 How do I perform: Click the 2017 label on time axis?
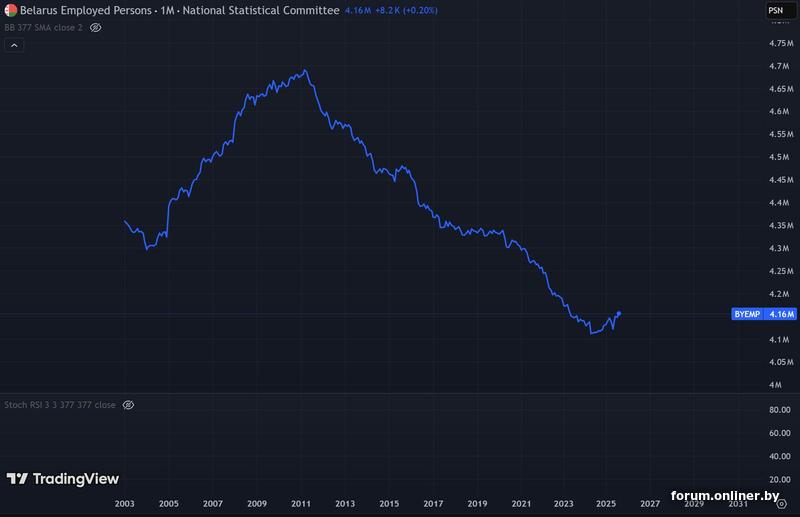point(433,504)
